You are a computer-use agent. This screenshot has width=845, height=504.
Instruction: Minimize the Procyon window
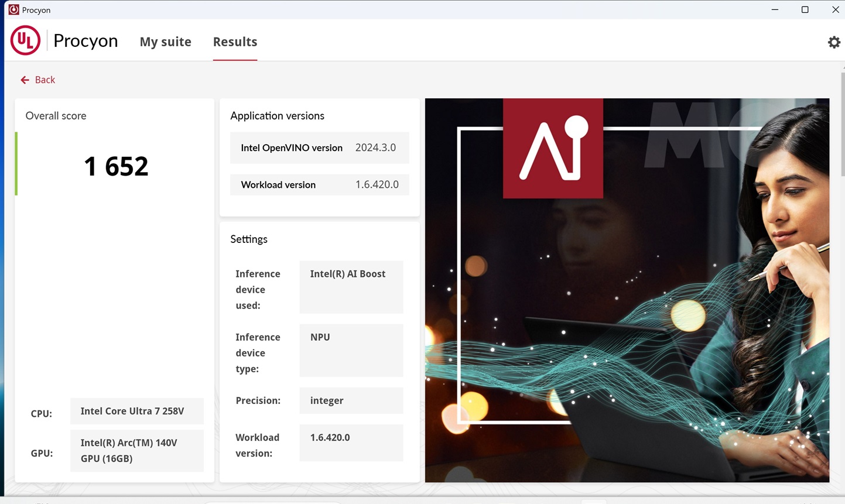click(775, 10)
